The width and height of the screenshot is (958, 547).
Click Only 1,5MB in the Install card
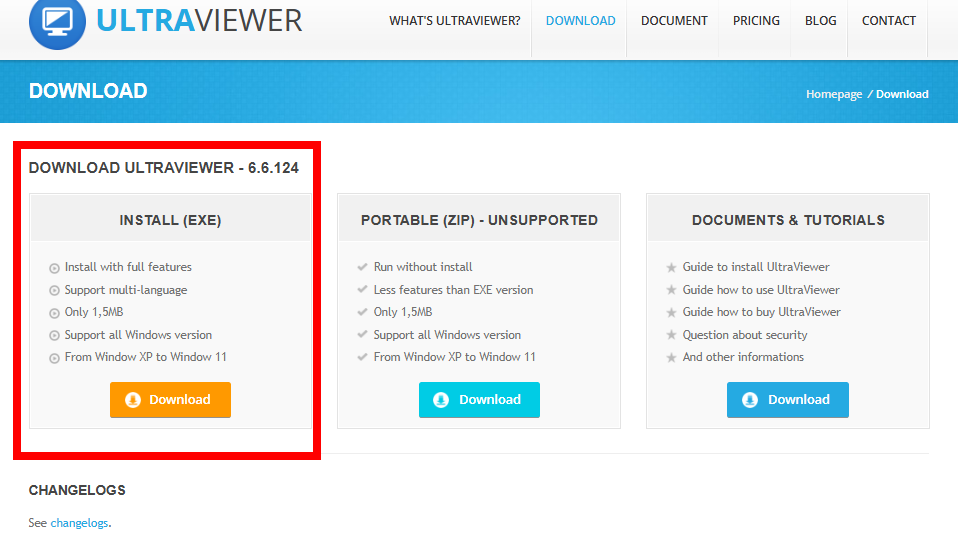[94, 312]
